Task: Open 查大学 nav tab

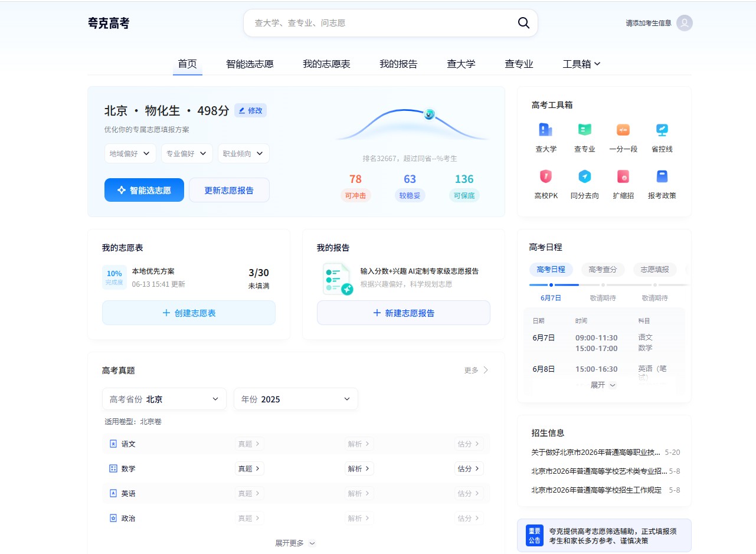Action: (x=461, y=64)
